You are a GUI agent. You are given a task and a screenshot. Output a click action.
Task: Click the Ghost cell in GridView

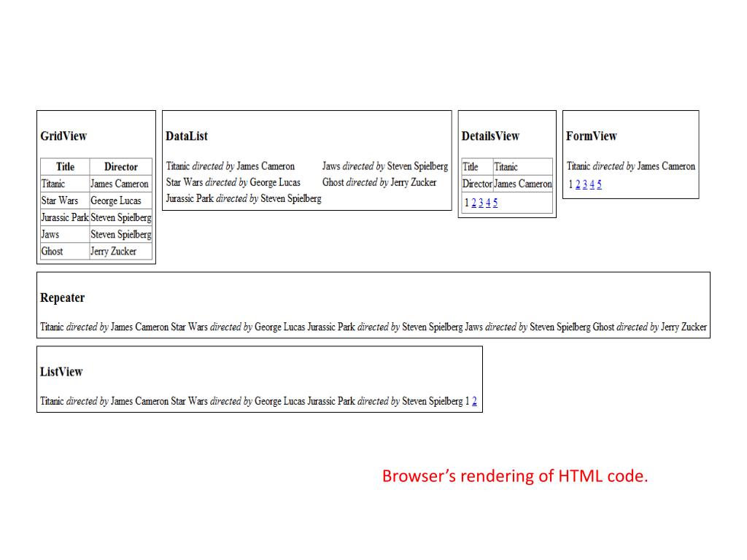pyautogui.click(x=65, y=251)
